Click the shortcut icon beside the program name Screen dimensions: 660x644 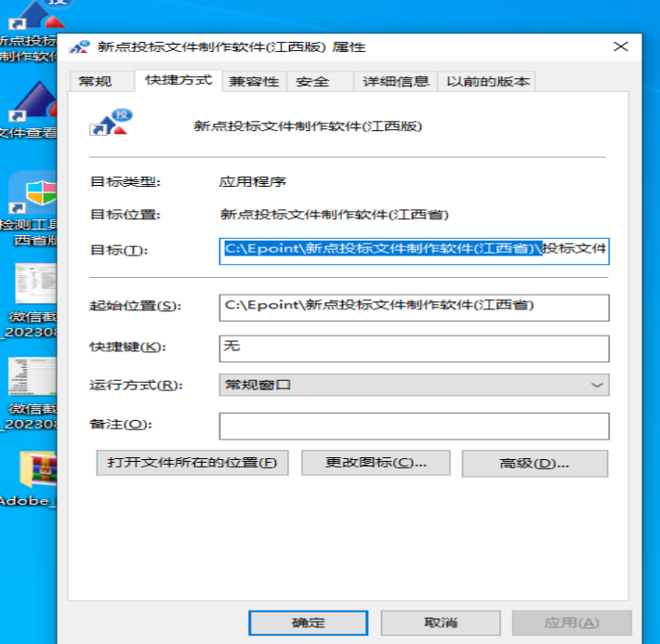pyautogui.click(x=112, y=123)
